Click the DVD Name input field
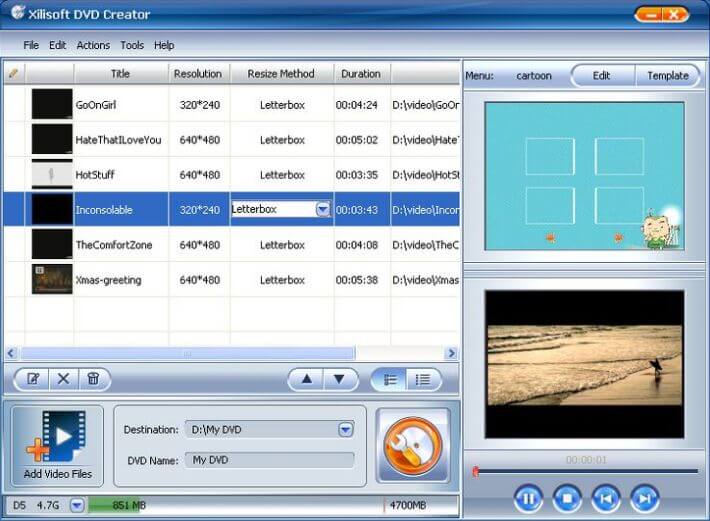The height and width of the screenshot is (521, 710). [x=269, y=460]
